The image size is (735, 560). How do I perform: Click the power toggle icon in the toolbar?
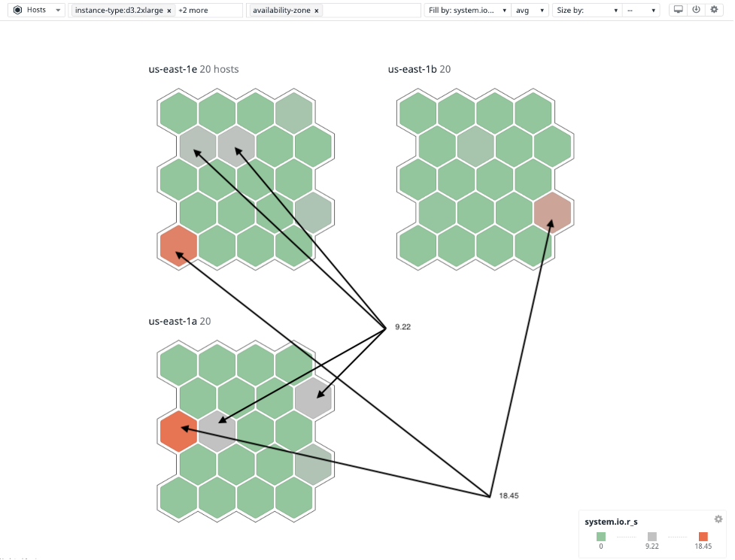tap(696, 9)
